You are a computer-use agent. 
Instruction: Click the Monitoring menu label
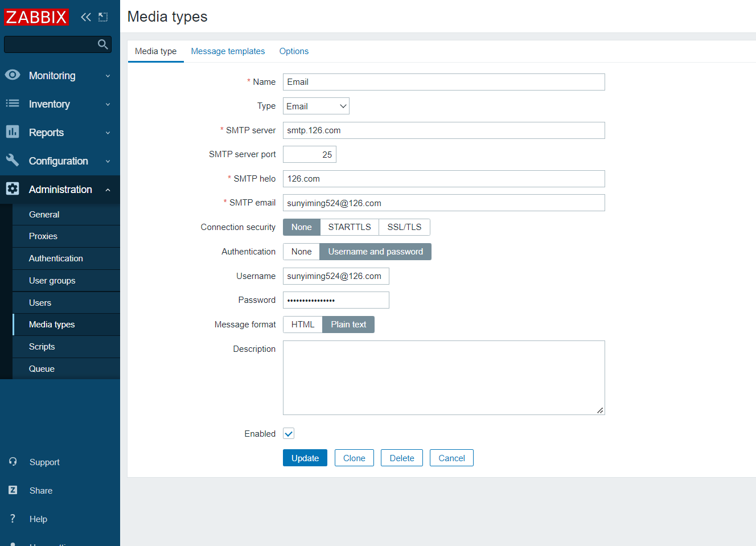(52, 76)
